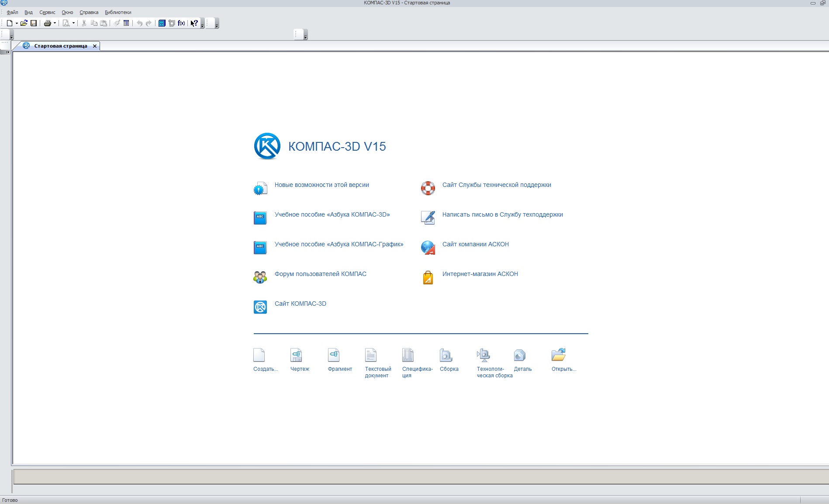Activate the context help pointer icon
Viewport: 829px width, 504px height.
[194, 23]
